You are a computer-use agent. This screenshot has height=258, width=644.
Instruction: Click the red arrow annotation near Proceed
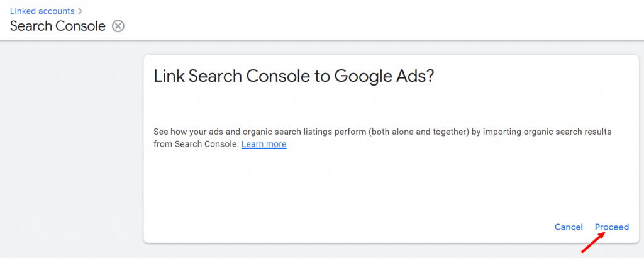pos(593,242)
